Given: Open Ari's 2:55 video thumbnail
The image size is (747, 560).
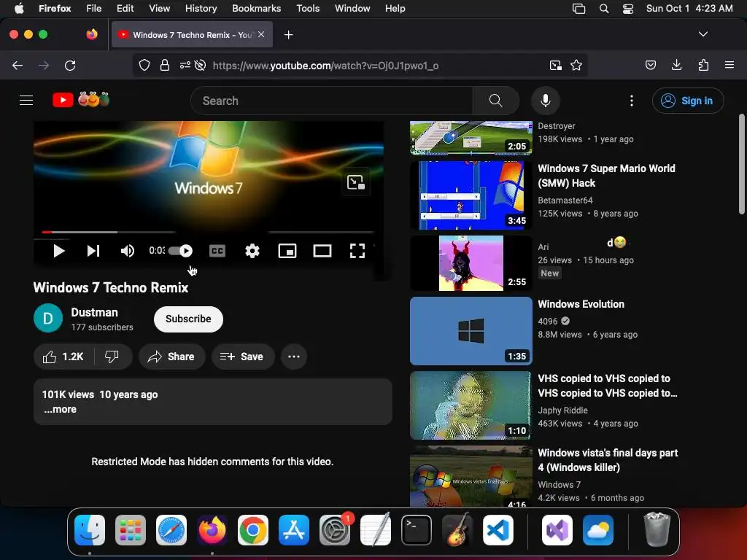Looking at the screenshot, I should pos(471,263).
